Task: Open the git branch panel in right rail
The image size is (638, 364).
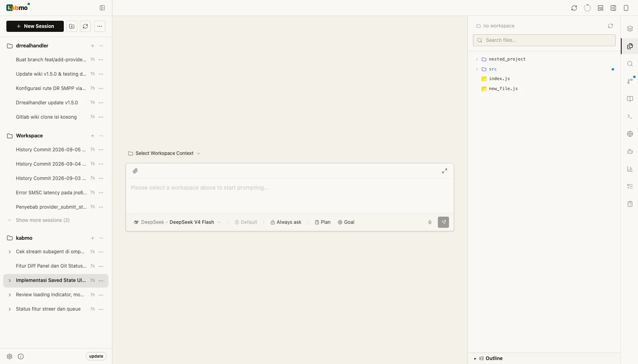Action: point(630,81)
